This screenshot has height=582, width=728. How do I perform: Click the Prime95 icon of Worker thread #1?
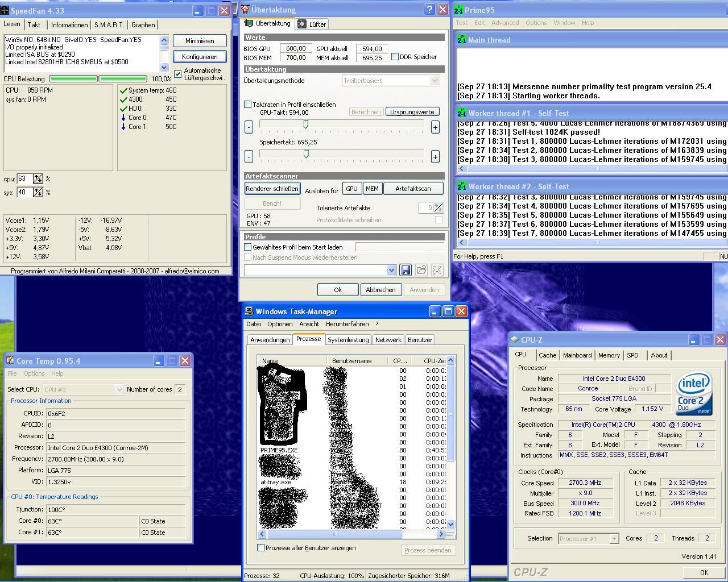(461, 113)
